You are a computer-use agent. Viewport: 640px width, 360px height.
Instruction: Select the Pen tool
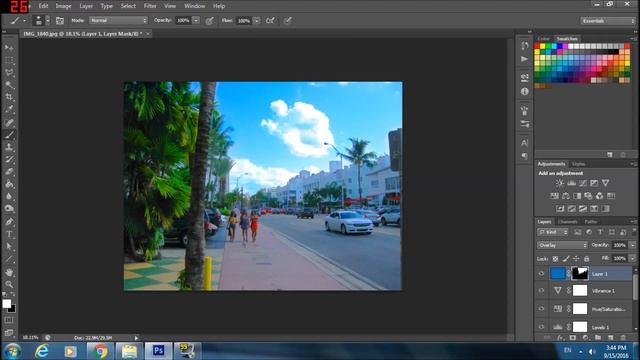[9, 222]
